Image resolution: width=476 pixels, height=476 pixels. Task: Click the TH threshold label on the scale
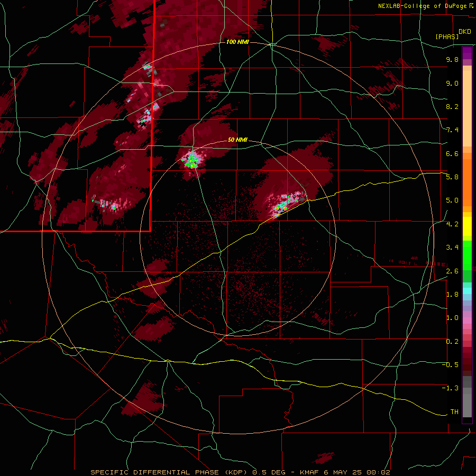point(454,412)
